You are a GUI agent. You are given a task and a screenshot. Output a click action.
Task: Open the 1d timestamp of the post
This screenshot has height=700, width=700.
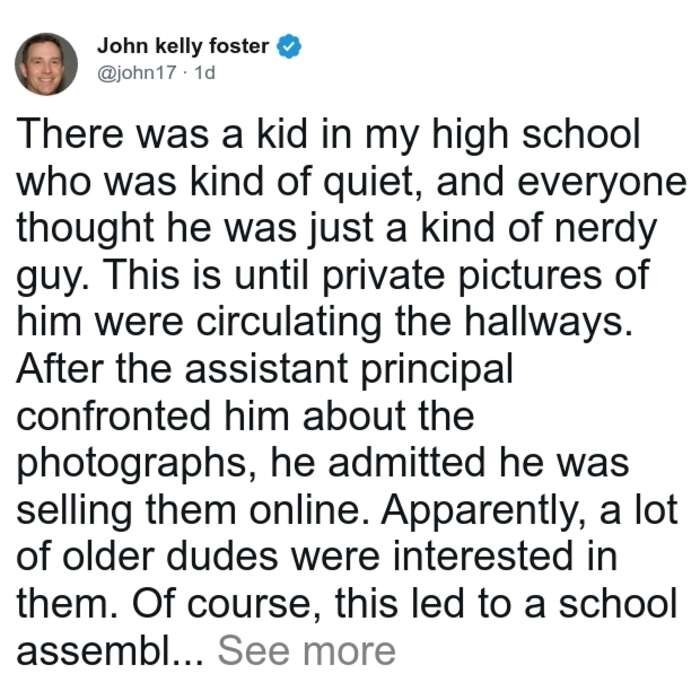(x=205, y=72)
